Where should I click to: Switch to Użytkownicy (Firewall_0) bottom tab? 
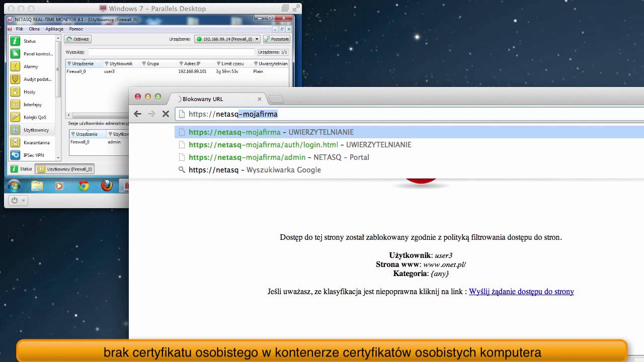pyautogui.click(x=65, y=169)
